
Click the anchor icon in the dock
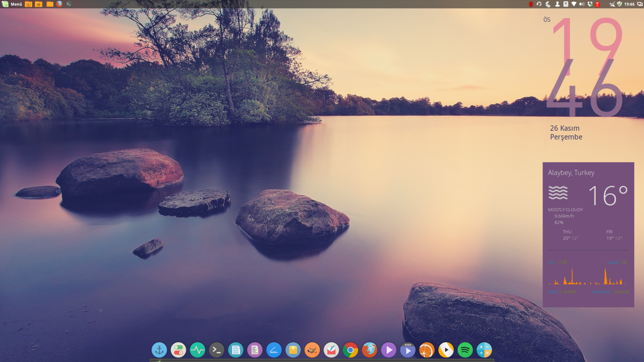pyautogui.click(x=159, y=350)
